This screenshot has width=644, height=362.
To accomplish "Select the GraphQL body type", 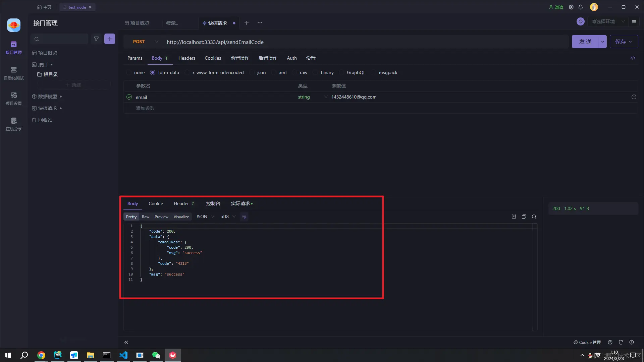I will [352, 72].
